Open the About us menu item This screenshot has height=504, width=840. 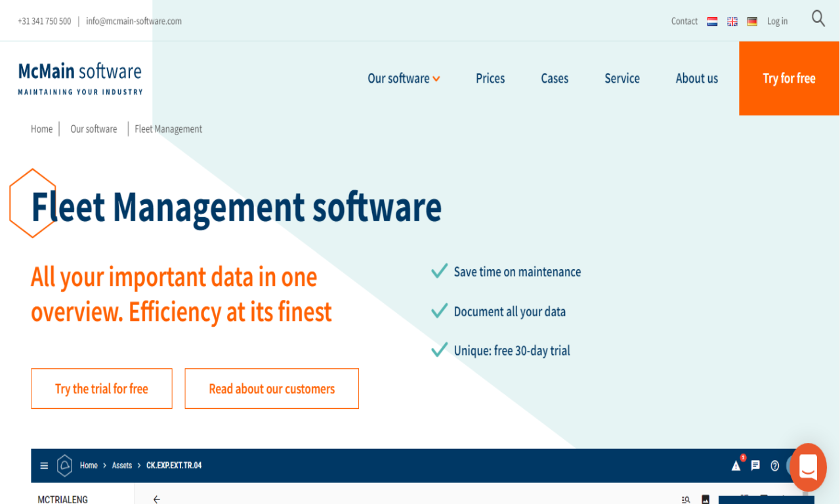[697, 79]
